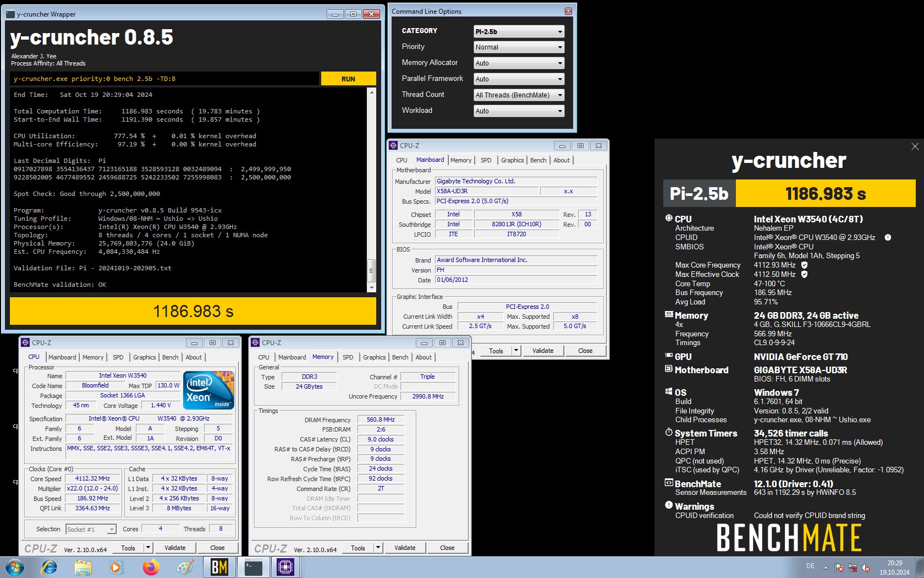
Task: Click the network tray icon
Action: (x=853, y=567)
